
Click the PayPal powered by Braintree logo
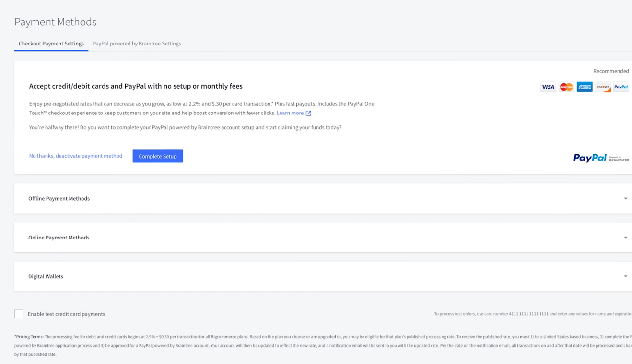(601, 158)
